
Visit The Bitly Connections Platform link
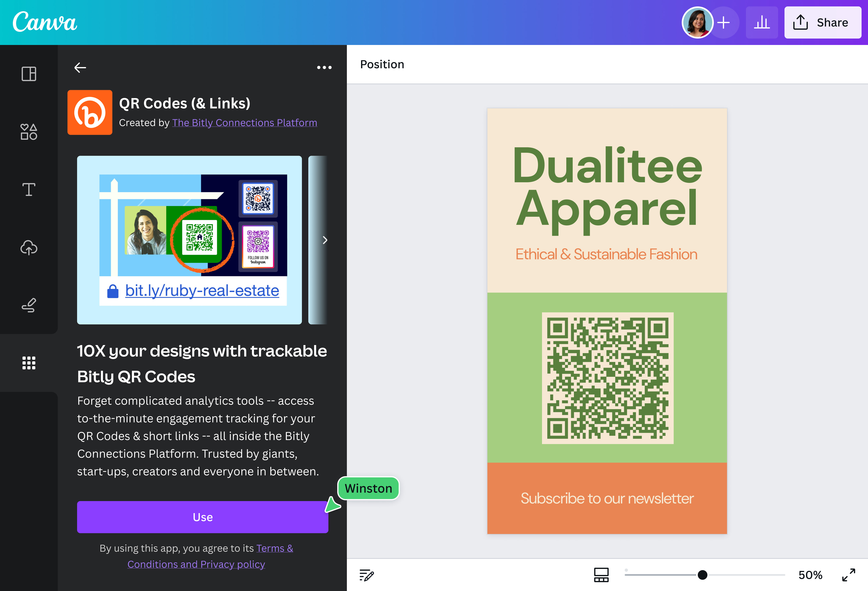pyautogui.click(x=245, y=122)
